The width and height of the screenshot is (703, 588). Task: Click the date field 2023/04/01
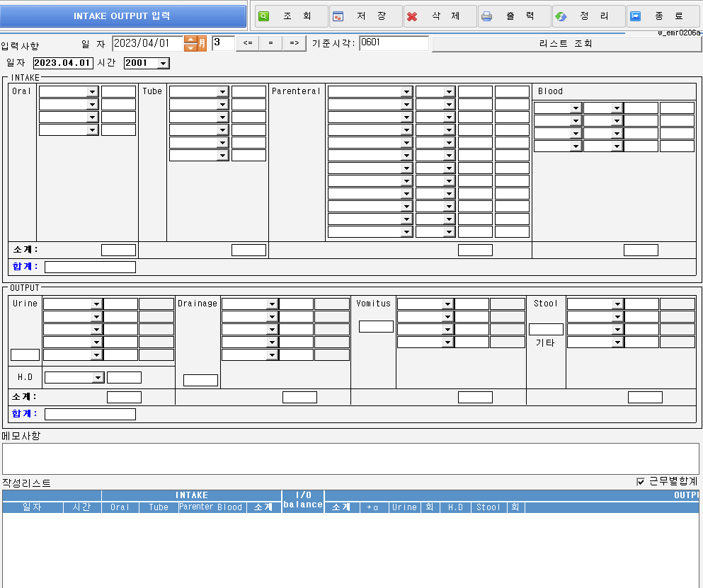click(147, 43)
